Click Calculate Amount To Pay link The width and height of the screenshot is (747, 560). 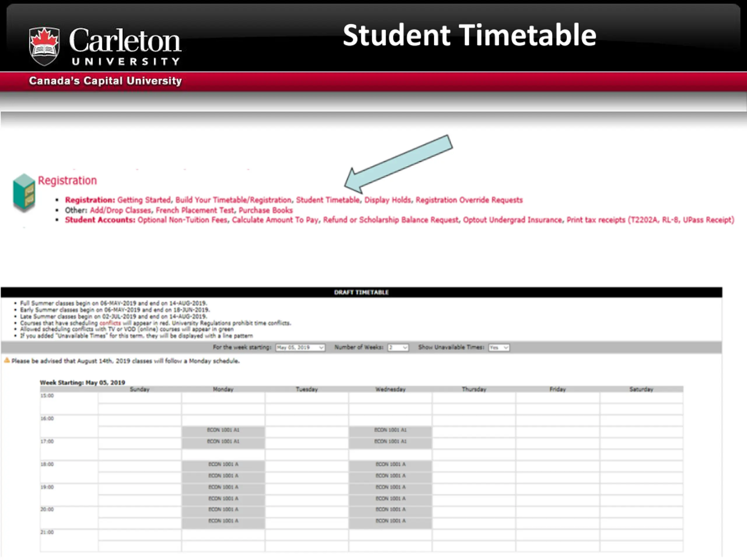pyautogui.click(x=275, y=220)
